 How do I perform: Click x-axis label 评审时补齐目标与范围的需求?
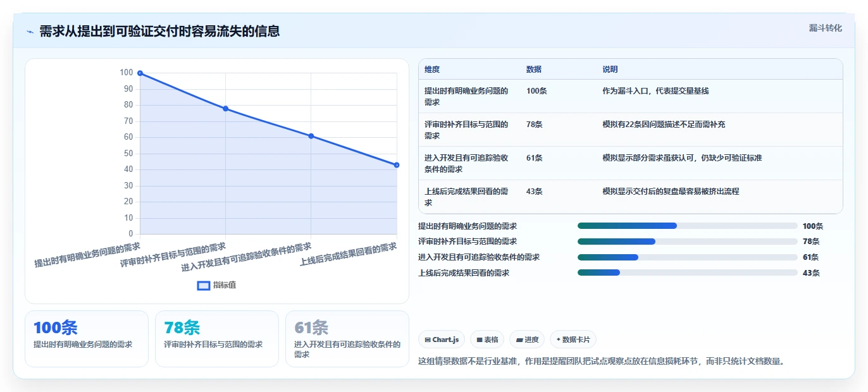173,254
